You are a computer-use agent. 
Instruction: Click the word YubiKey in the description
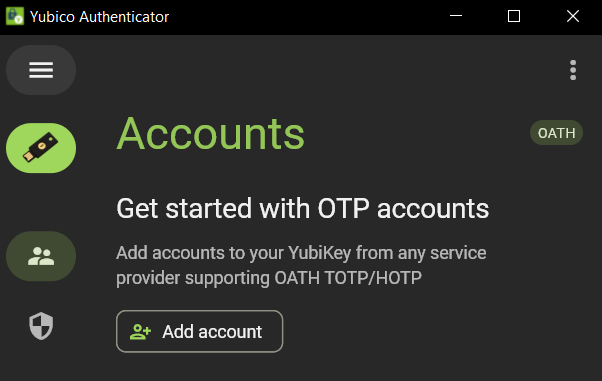(x=319, y=253)
